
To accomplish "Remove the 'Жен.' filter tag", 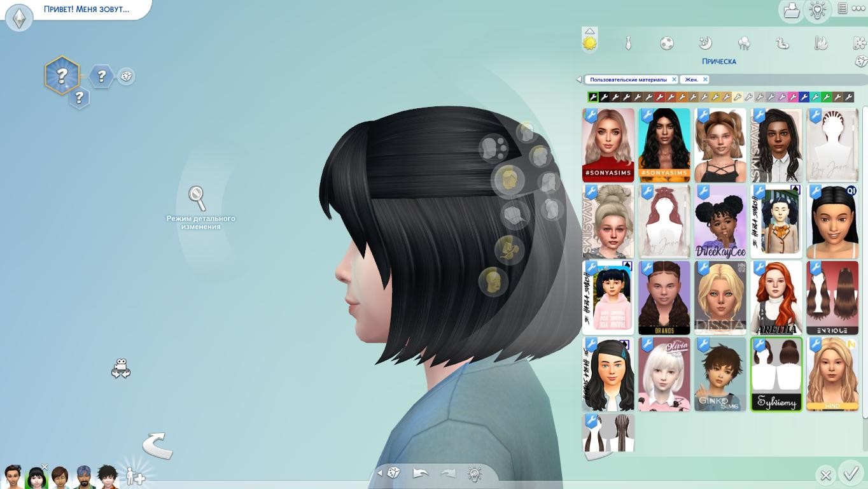I will click(705, 80).
